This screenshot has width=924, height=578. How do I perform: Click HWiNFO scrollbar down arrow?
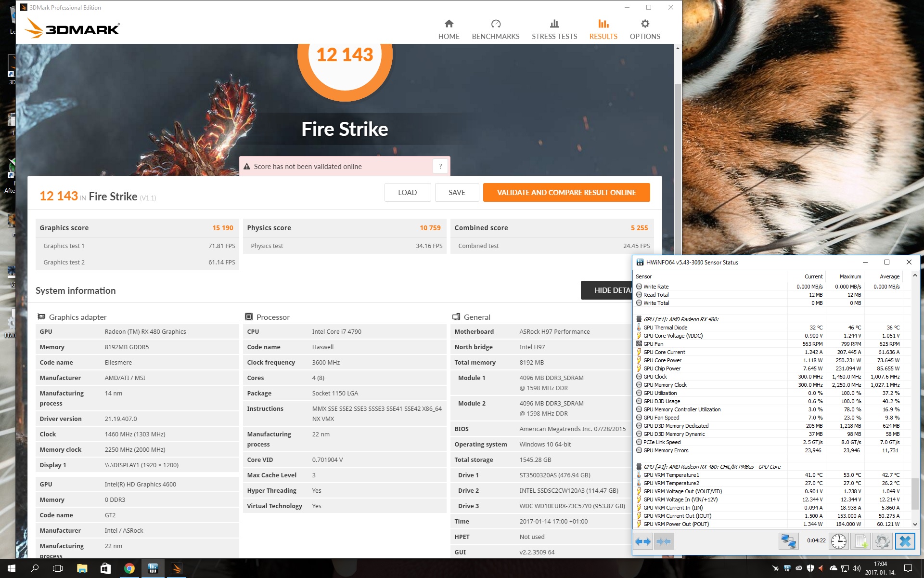[x=915, y=524]
